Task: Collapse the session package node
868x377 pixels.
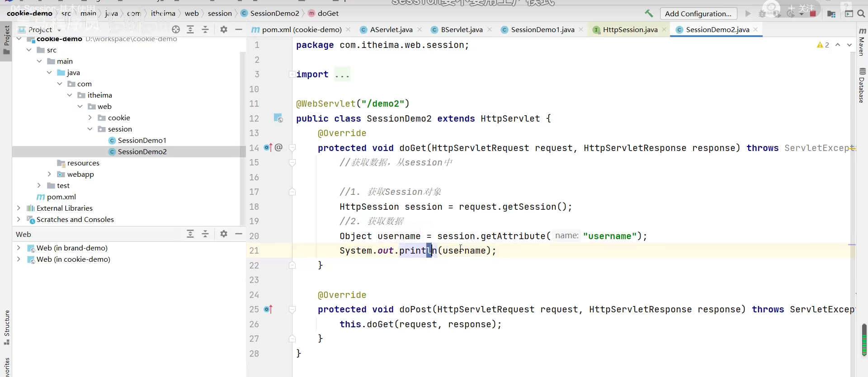Action: (x=90, y=129)
